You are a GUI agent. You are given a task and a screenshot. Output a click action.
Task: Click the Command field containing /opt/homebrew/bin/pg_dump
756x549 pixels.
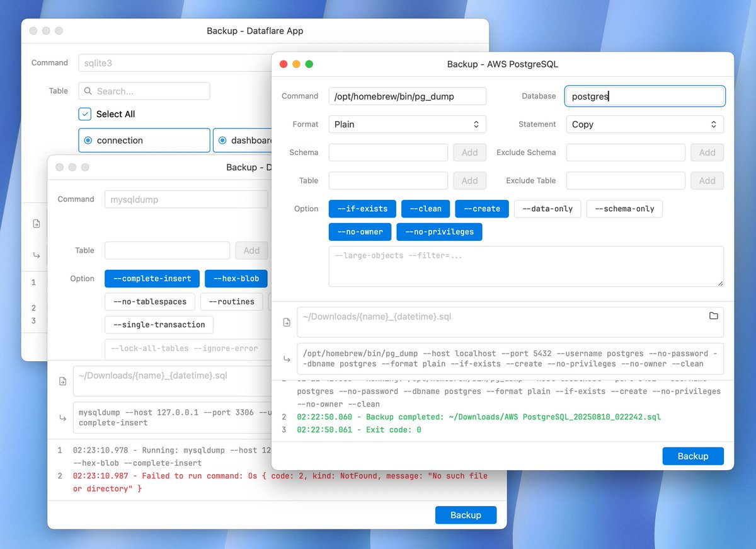(x=408, y=96)
